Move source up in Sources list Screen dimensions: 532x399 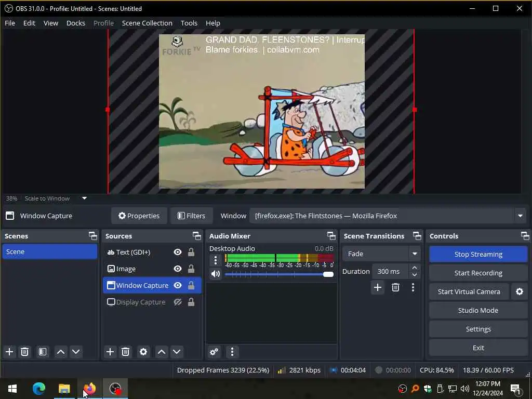click(x=162, y=352)
